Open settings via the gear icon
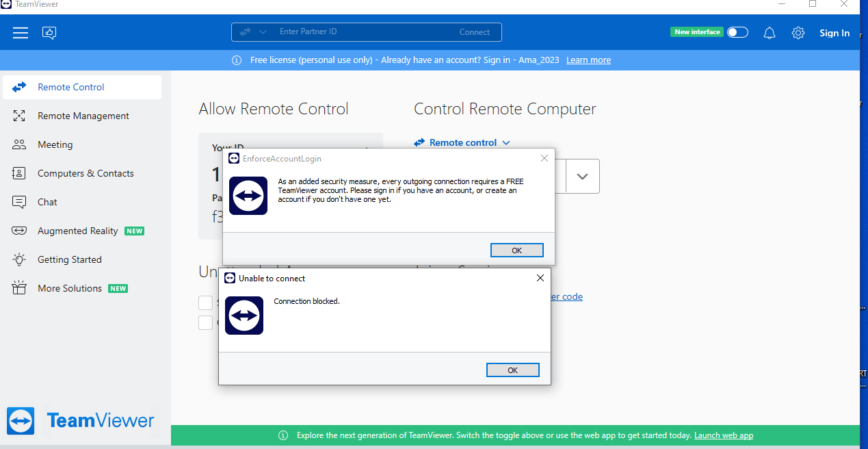Viewport: 868px width, 449px height. pyautogui.click(x=798, y=33)
